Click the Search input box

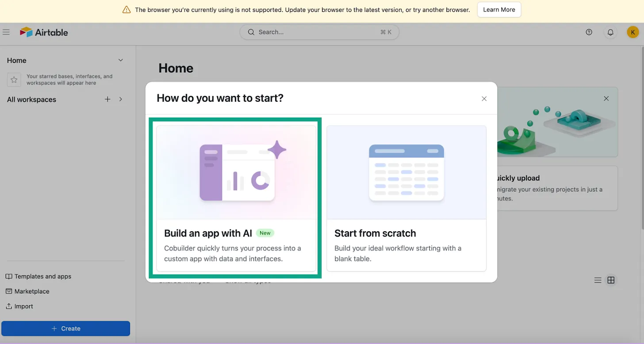[319, 32]
